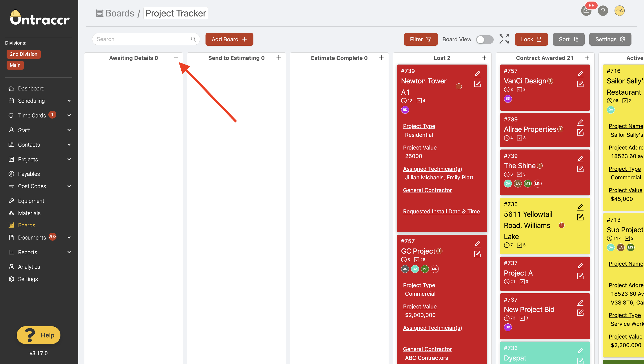The width and height of the screenshot is (644, 364).
Task: Open the Equipment section
Action: [31, 201]
